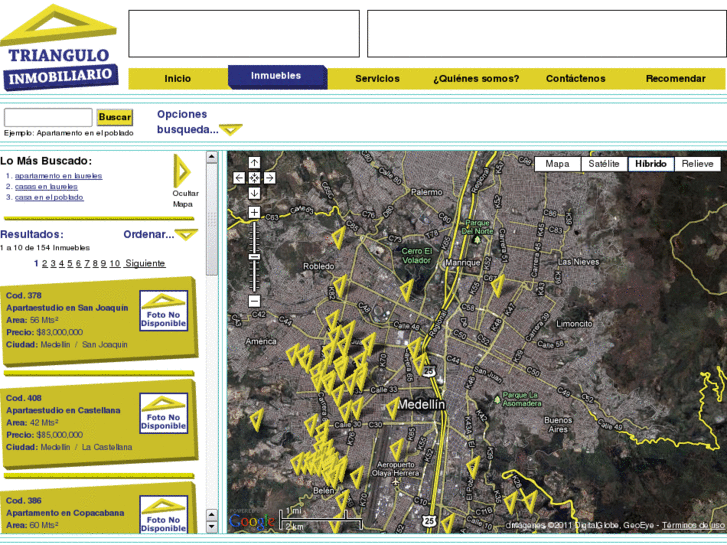This screenshot has width=727, height=545.
Task: Click the results panel scrollbar thumb
Action: click(211, 218)
